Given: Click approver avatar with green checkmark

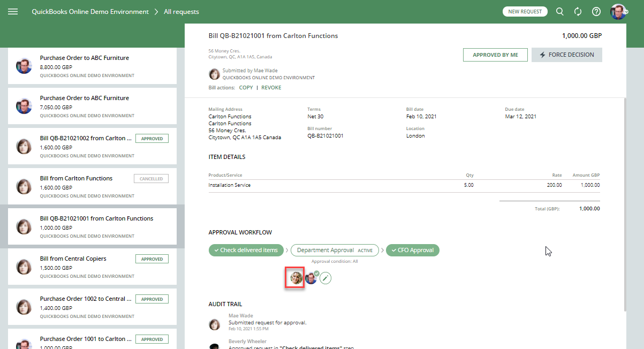Looking at the screenshot, I should 311,278.
